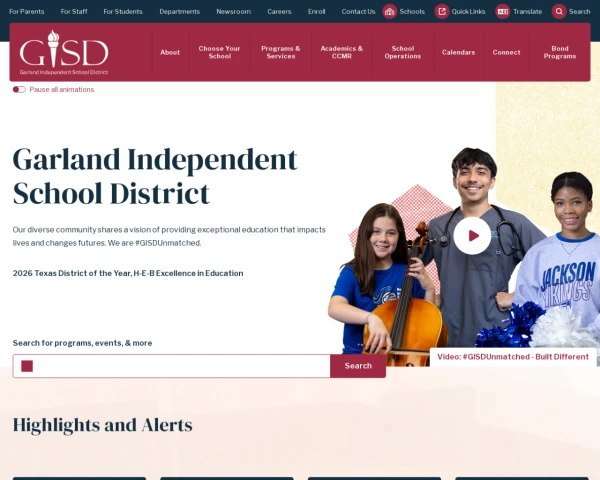Viewport: 600px width, 480px height.
Task: Expand Choose Your School menu
Action: click(x=220, y=52)
